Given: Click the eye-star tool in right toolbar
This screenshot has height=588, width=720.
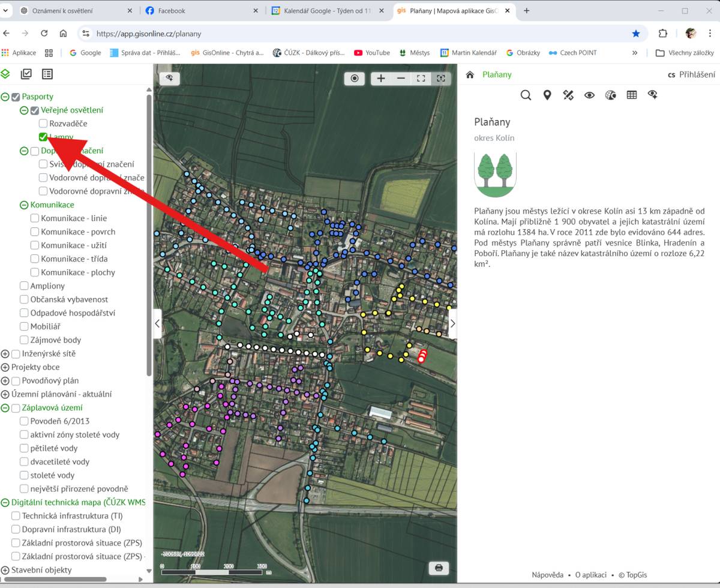Looking at the screenshot, I should point(653,95).
